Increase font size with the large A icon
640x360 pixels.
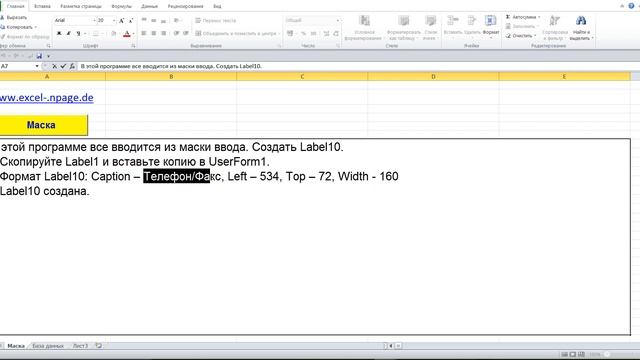(121, 20)
